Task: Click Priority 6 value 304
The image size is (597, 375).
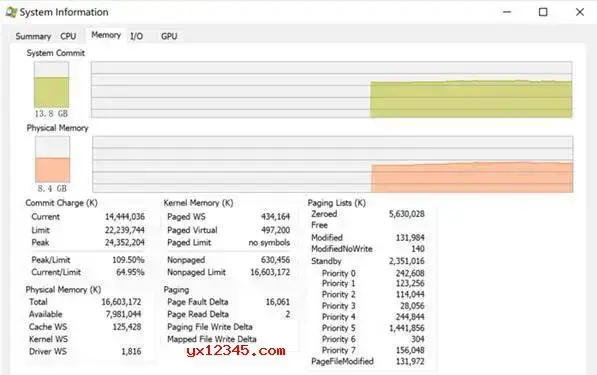Action: point(418,339)
